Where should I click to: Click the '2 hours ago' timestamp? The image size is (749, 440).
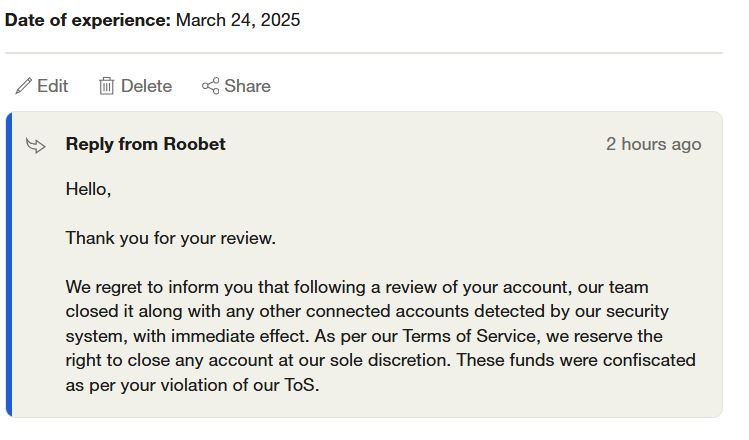653,144
